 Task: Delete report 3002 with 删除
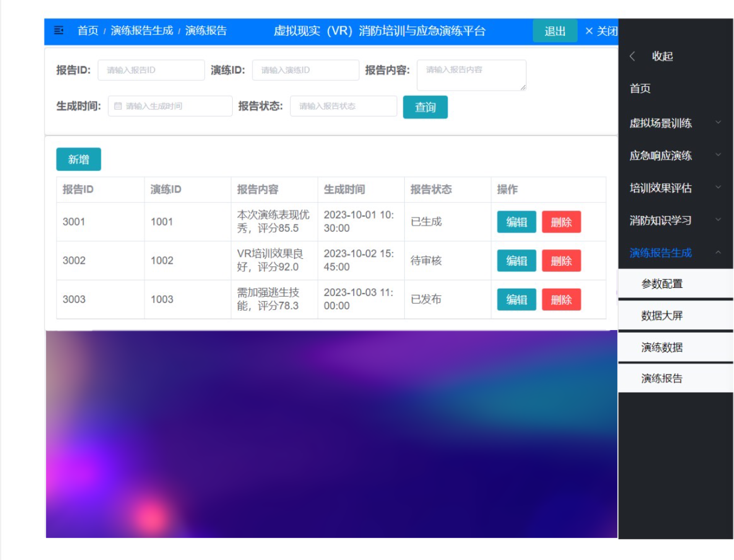tap(561, 261)
